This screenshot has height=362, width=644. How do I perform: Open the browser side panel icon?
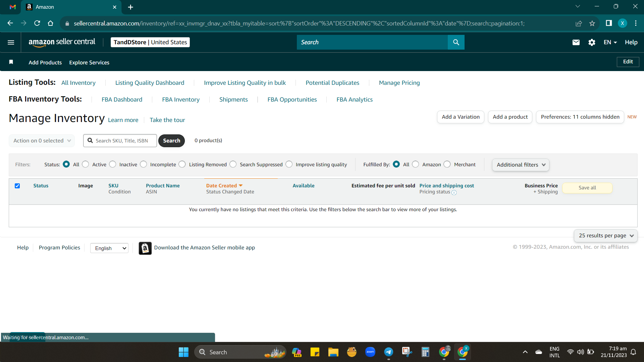[609, 23]
